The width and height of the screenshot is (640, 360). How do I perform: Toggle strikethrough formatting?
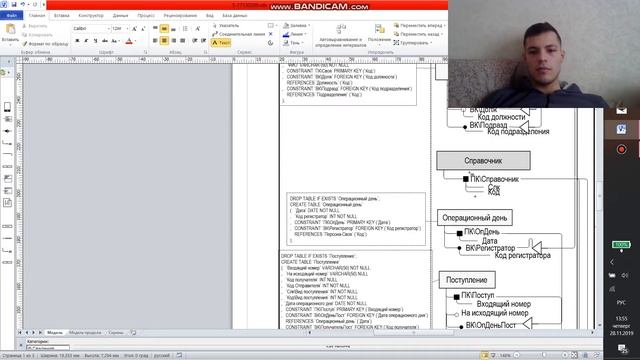point(104,41)
